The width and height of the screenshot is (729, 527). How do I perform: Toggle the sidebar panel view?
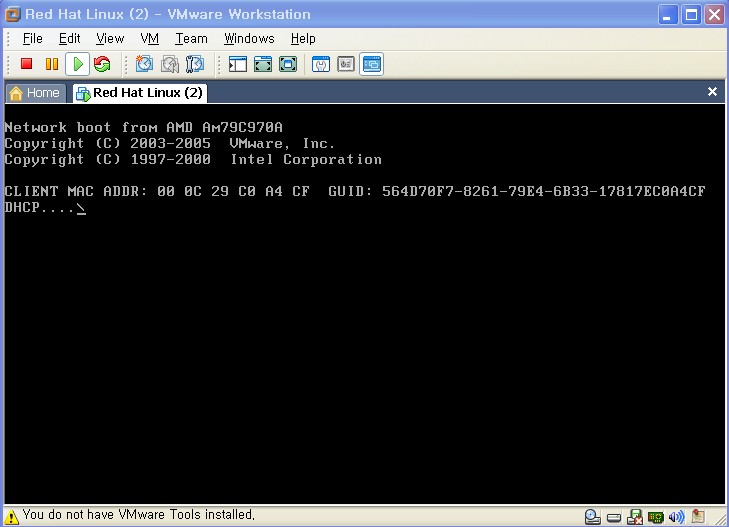(238, 64)
